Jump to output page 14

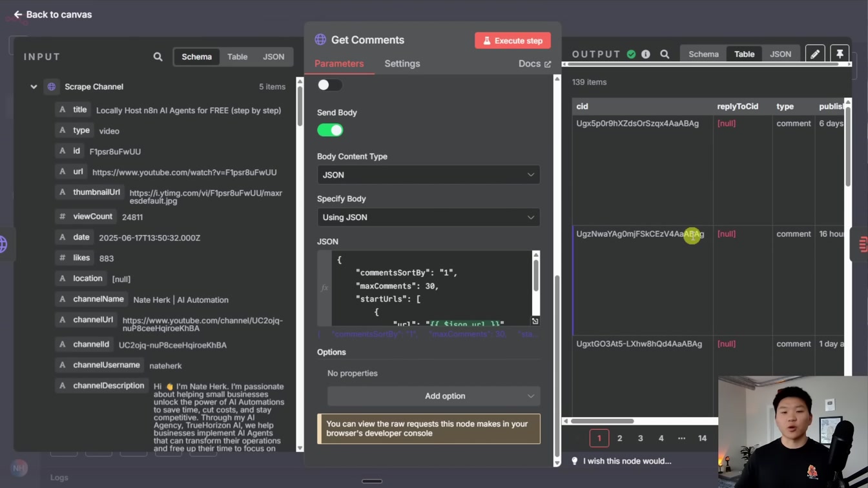click(702, 438)
